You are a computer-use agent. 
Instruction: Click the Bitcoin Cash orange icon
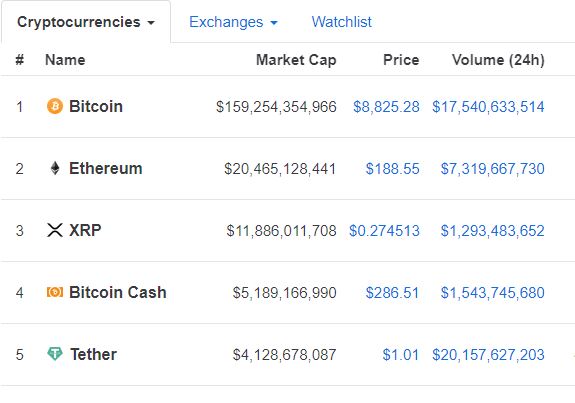(x=55, y=292)
